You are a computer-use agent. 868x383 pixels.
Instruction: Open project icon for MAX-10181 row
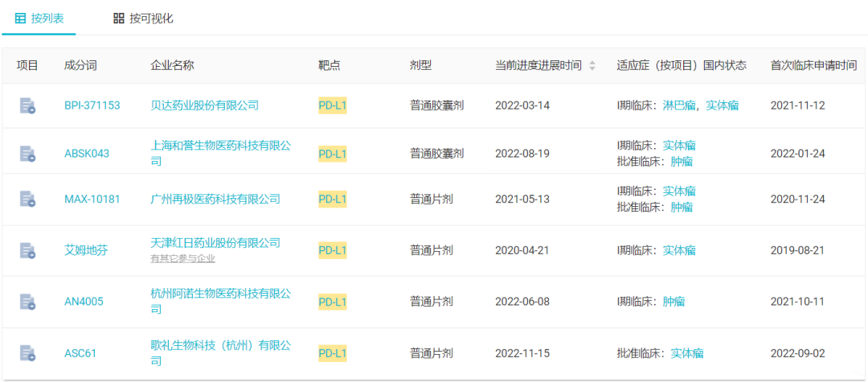tap(27, 199)
